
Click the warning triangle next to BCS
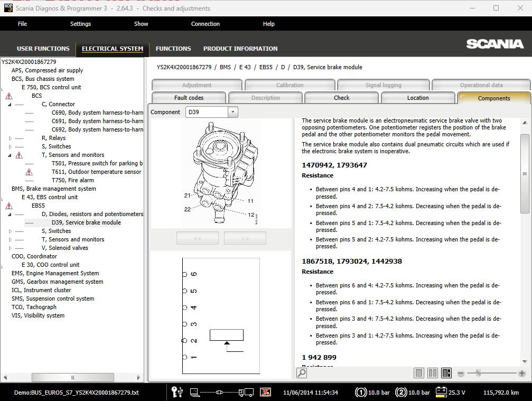point(9,96)
